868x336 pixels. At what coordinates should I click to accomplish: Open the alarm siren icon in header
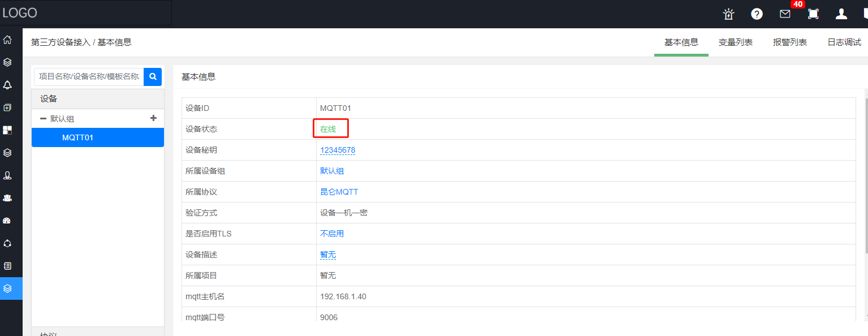point(728,14)
